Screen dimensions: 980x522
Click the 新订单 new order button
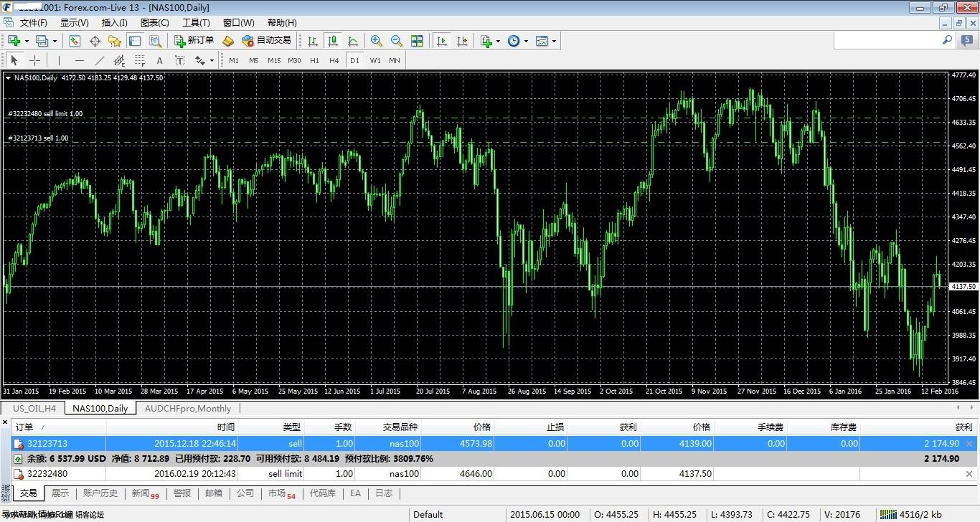click(194, 41)
